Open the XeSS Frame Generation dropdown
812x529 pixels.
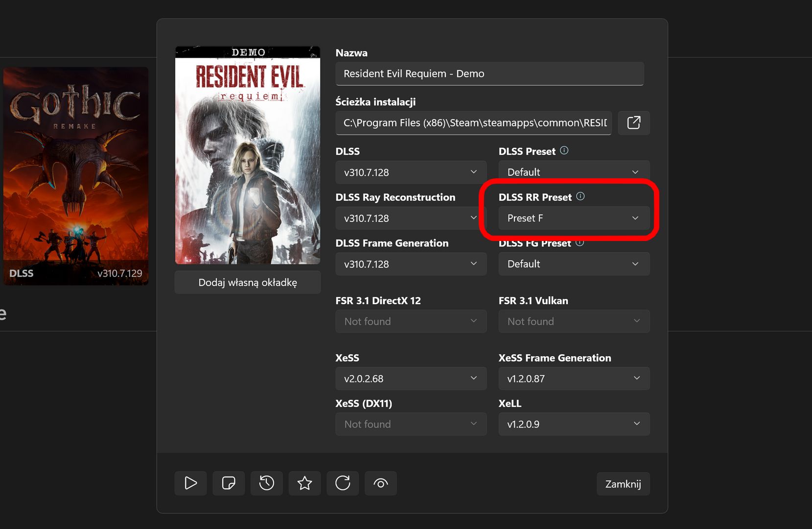(574, 379)
